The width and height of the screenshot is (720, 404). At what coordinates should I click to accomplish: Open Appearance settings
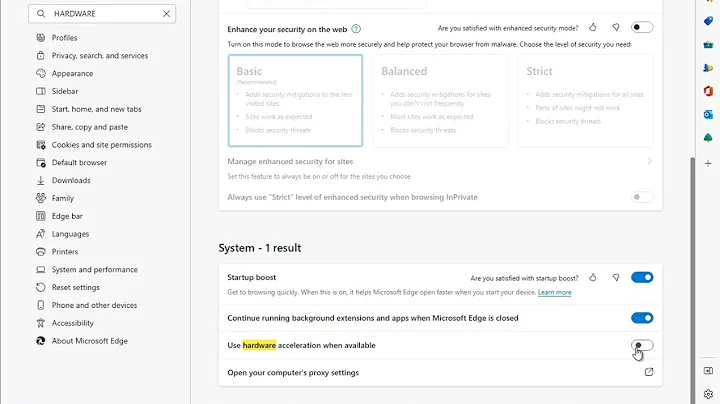point(72,73)
